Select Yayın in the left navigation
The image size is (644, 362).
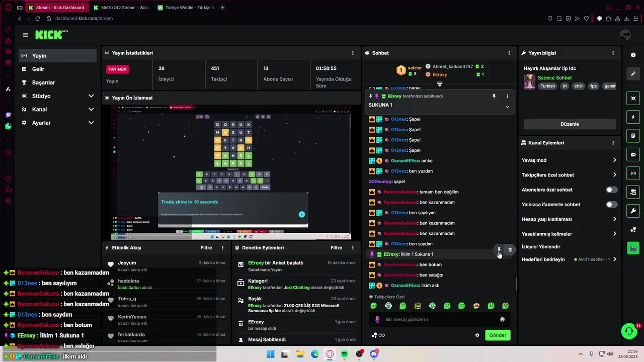tap(58, 56)
